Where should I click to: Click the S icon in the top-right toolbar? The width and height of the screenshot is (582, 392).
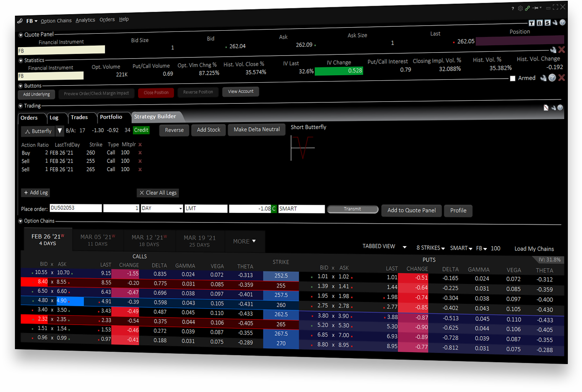(547, 23)
